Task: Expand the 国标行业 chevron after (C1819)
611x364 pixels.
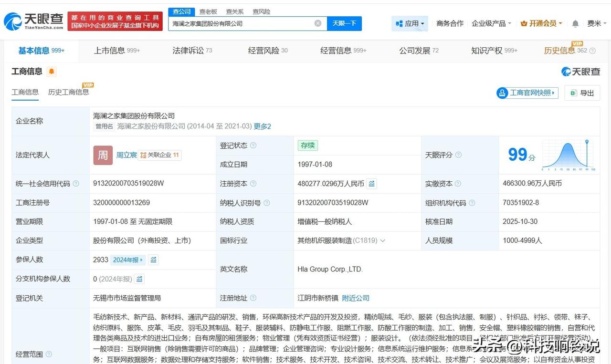Action: (382, 241)
